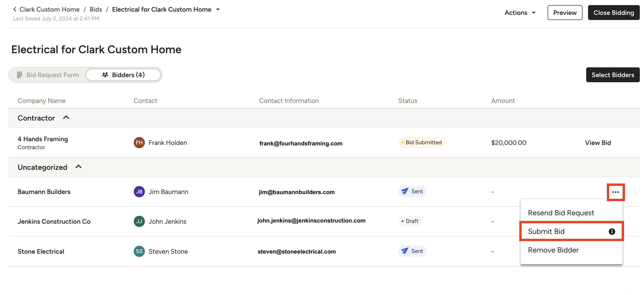
Task: Choose Resend Bid Request from the menu
Action: click(561, 213)
